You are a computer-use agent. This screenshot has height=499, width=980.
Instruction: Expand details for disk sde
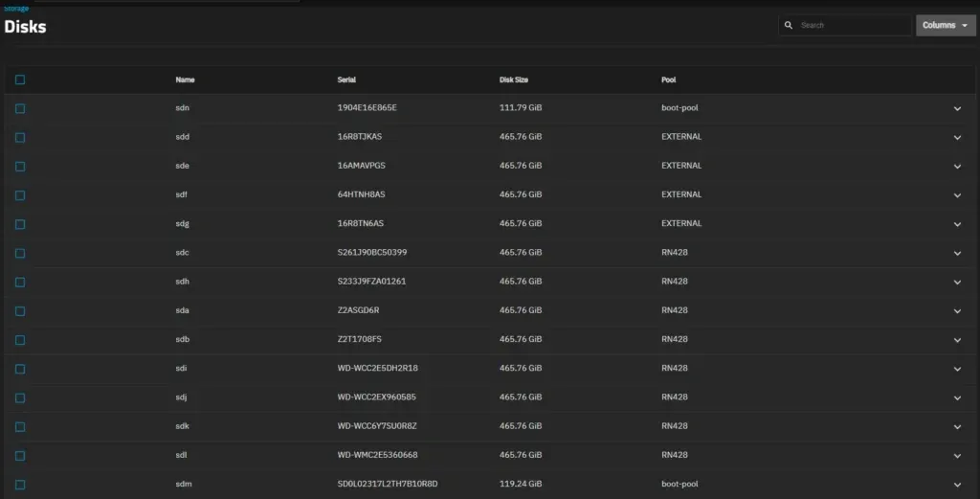coord(957,167)
